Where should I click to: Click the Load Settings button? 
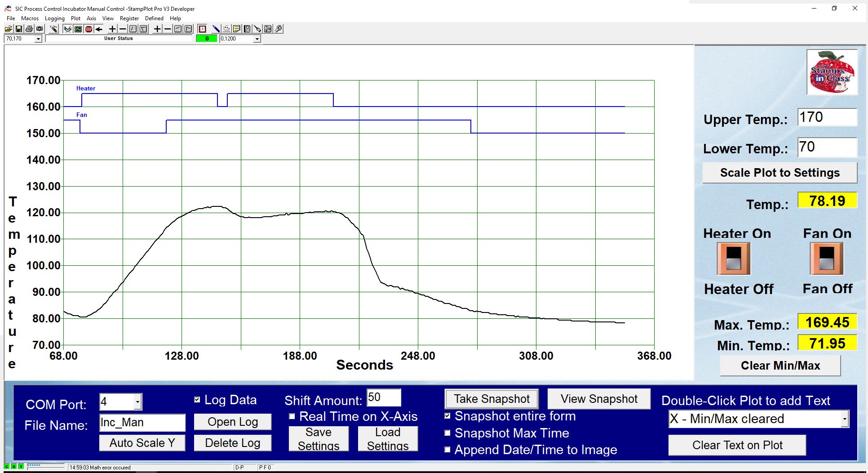tap(388, 438)
